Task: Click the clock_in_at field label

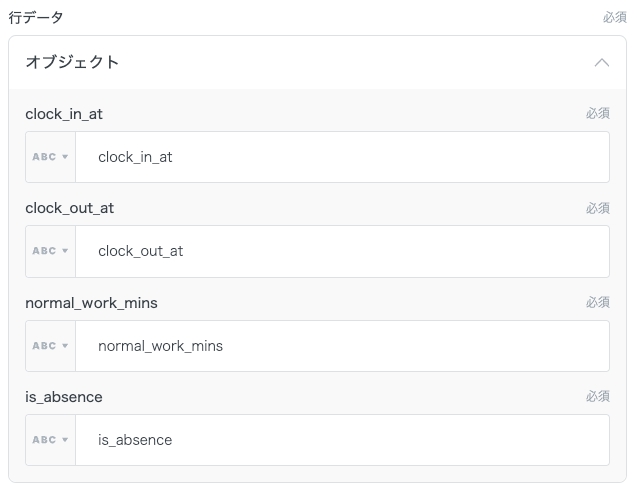Action: (64, 114)
